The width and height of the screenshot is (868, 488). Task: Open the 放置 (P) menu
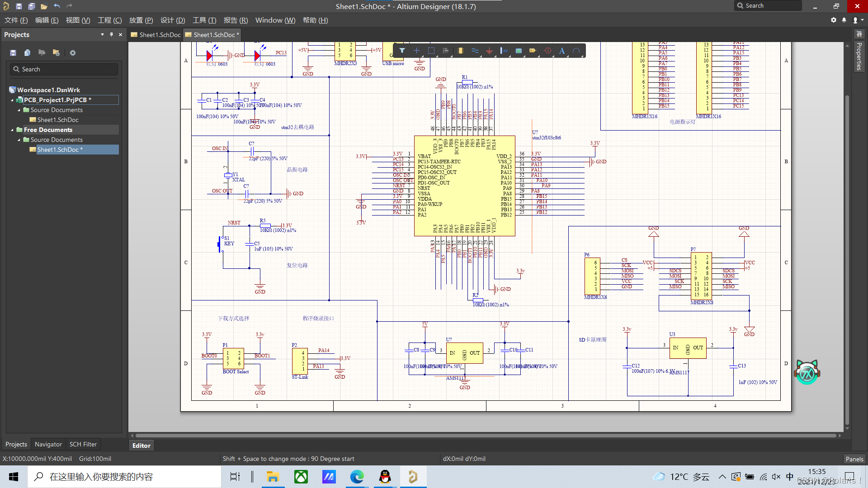(141, 20)
